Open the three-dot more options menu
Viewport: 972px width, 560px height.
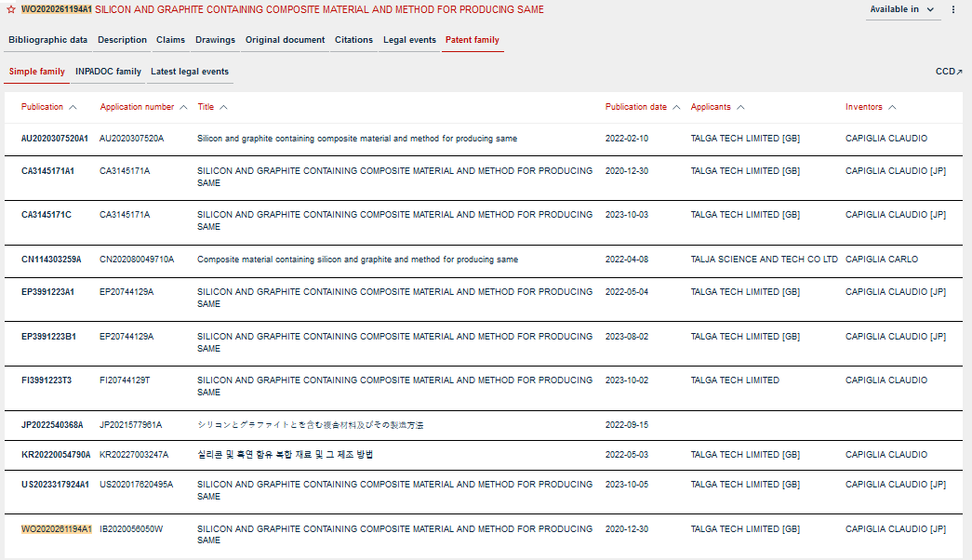[x=952, y=9]
